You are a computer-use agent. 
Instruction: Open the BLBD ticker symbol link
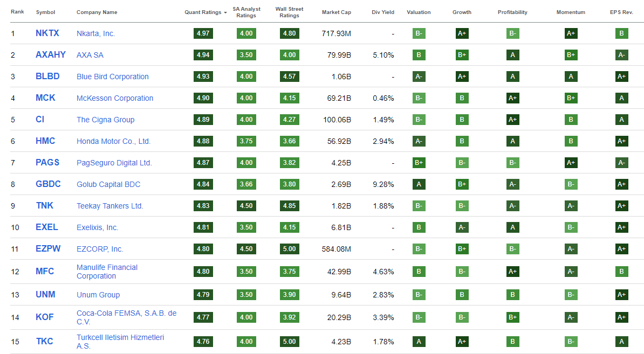click(x=47, y=77)
